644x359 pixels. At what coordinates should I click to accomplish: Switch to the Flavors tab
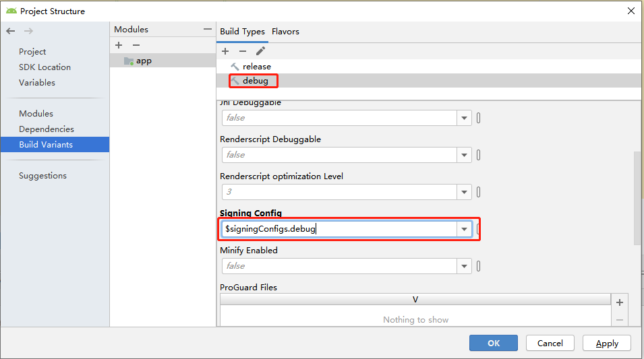[285, 32]
